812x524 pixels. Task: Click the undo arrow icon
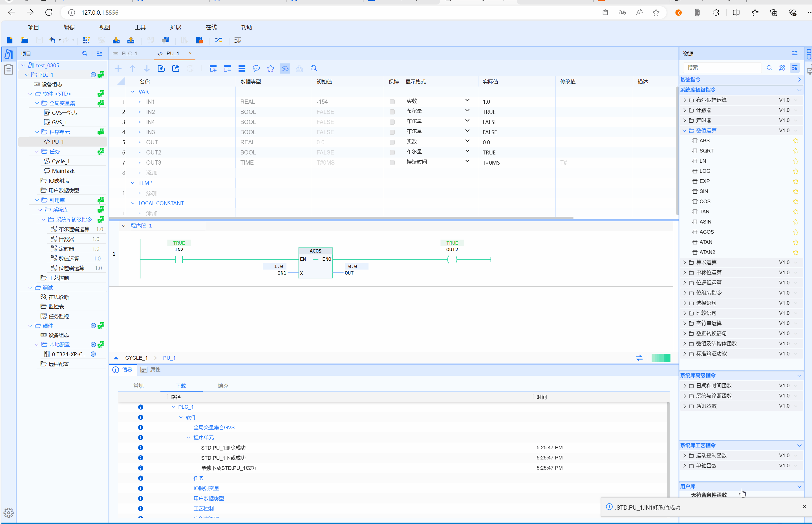pos(52,40)
